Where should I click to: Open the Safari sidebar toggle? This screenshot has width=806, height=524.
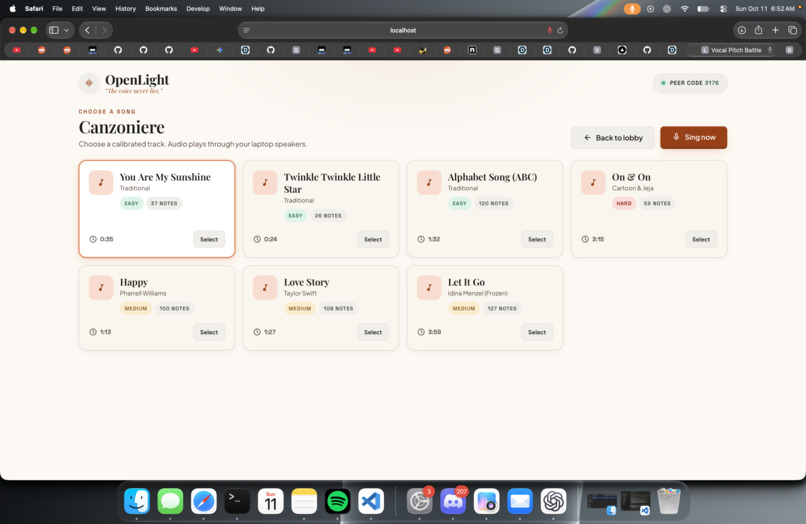(x=53, y=30)
